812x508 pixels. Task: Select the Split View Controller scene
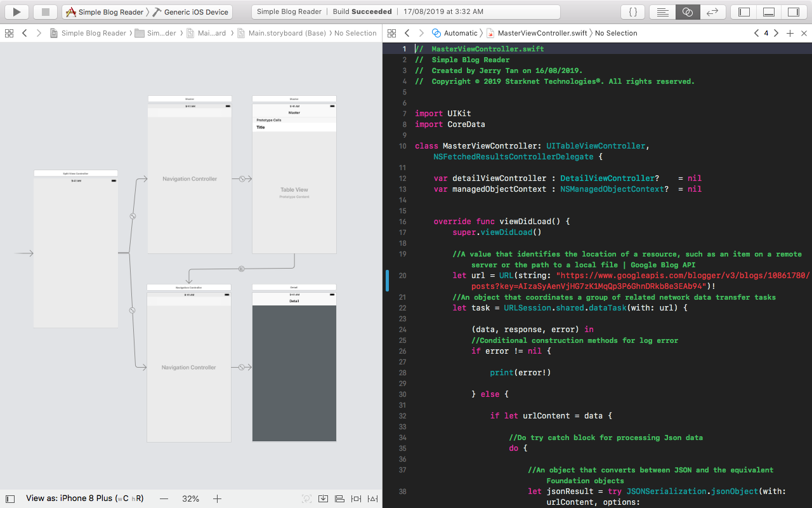[x=75, y=249]
